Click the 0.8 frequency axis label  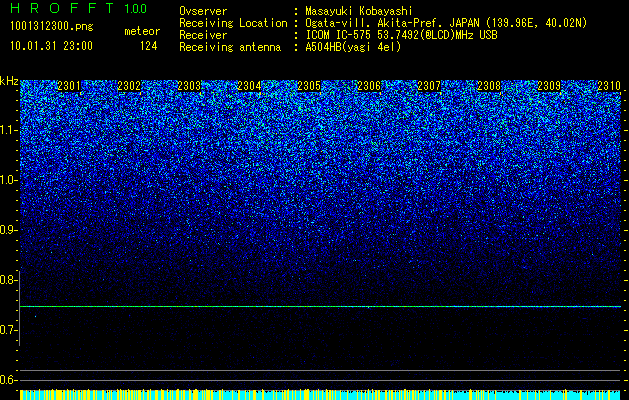point(8,280)
